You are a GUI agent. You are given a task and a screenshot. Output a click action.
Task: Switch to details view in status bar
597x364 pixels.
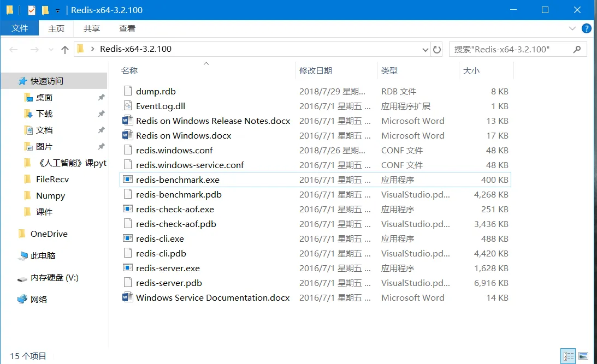tap(568, 356)
